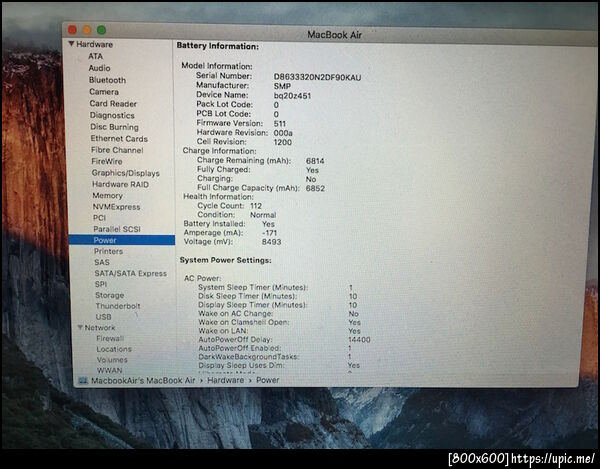
Task: Click the amperage value -171
Action: click(x=269, y=233)
